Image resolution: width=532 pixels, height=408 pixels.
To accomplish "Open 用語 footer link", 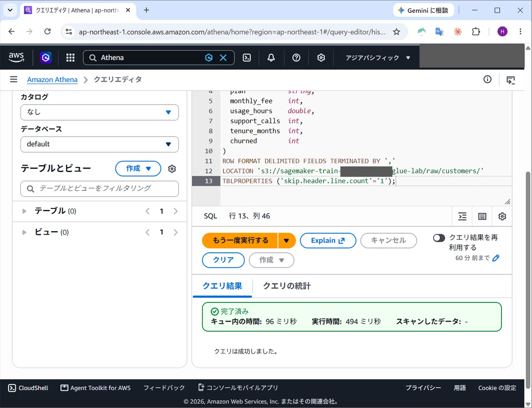I will pos(460,388).
